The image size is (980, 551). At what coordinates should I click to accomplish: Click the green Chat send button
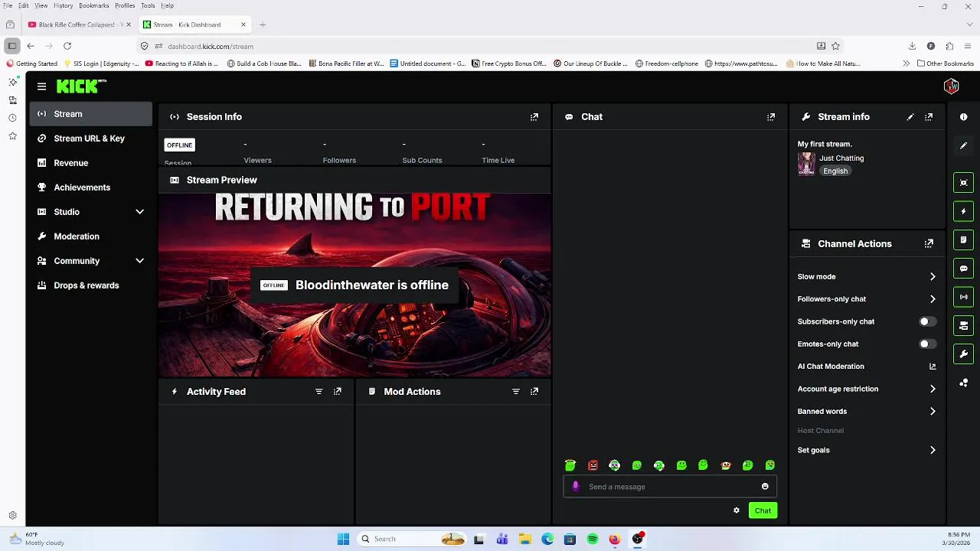click(763, 510)
